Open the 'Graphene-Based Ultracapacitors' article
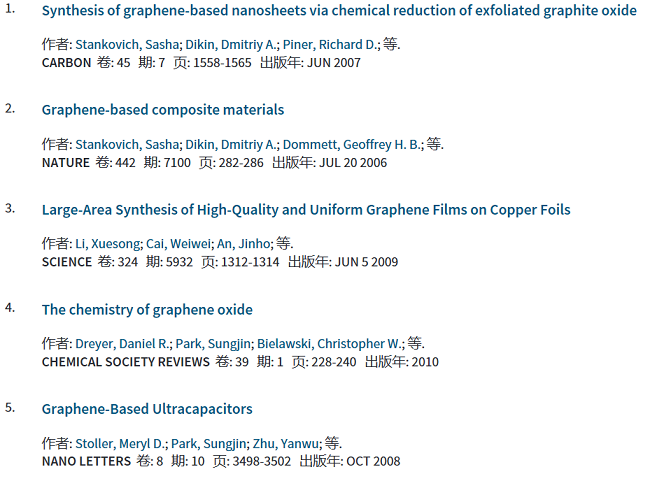Screen dimensions: 650x481 [147, 409]
